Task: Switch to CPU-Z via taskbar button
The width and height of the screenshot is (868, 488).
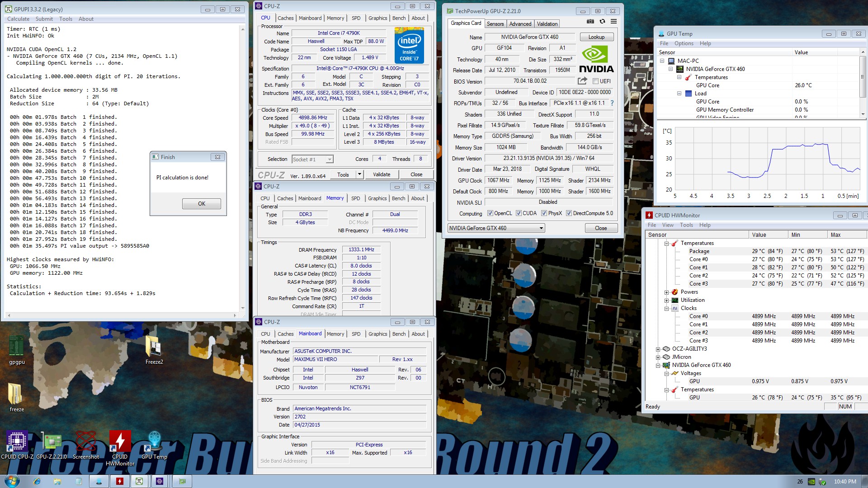Action: coord(160,481)
